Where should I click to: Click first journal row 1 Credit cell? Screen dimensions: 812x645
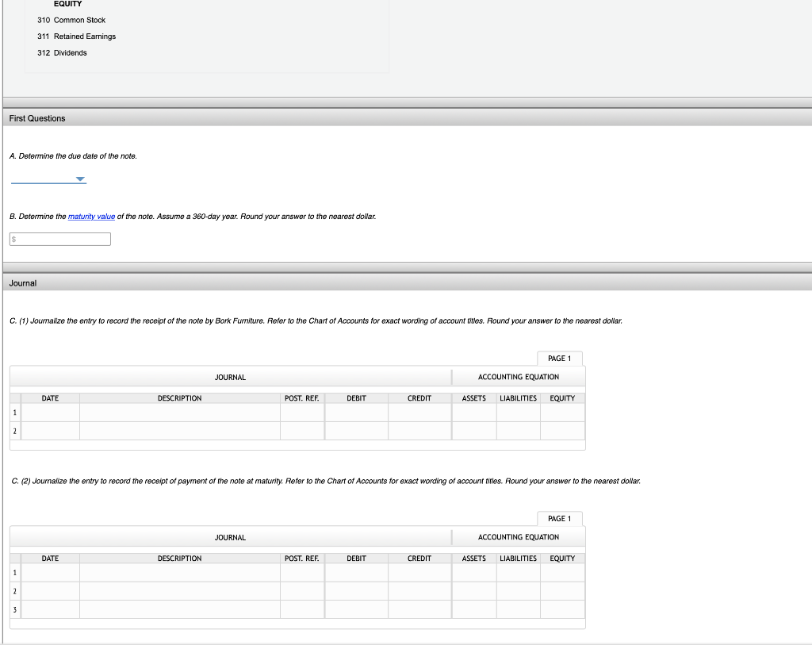click(419, 413)
